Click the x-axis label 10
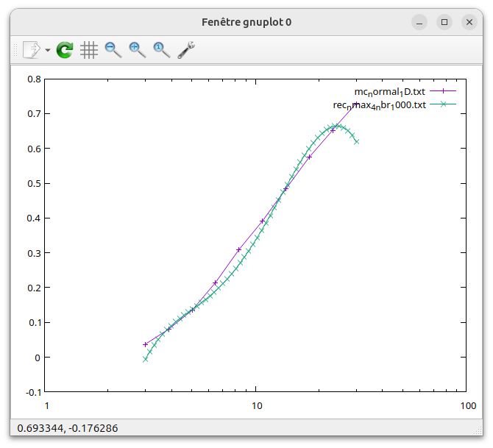The image size is (493, 448). coord(257,406)
